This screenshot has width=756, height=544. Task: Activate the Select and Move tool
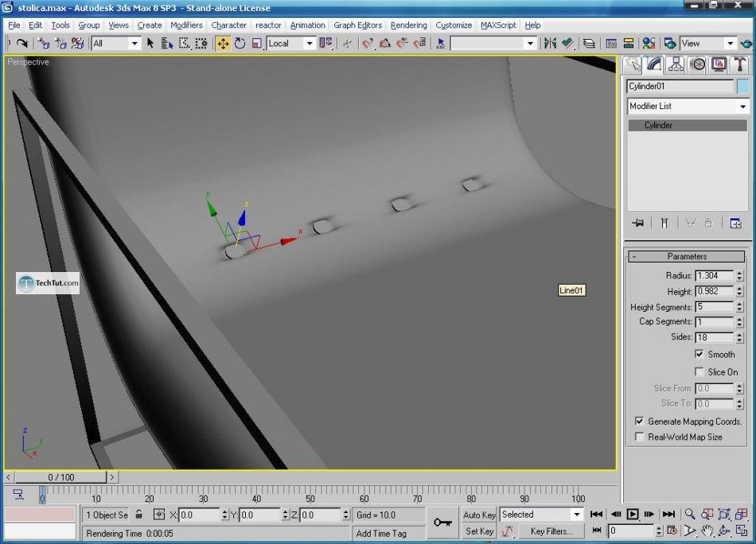pyautogui.click(x=223, y=44)
